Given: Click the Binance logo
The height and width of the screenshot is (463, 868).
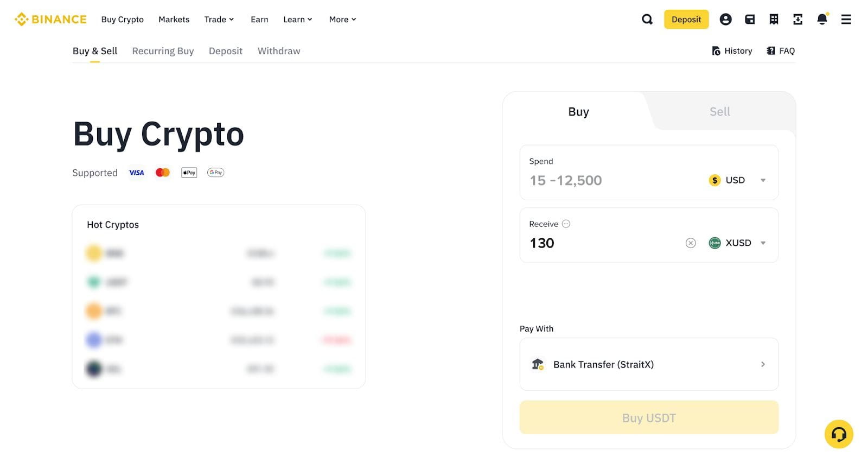Looking at the screenshot, I should pyautogui.click(x=51, y=20).
